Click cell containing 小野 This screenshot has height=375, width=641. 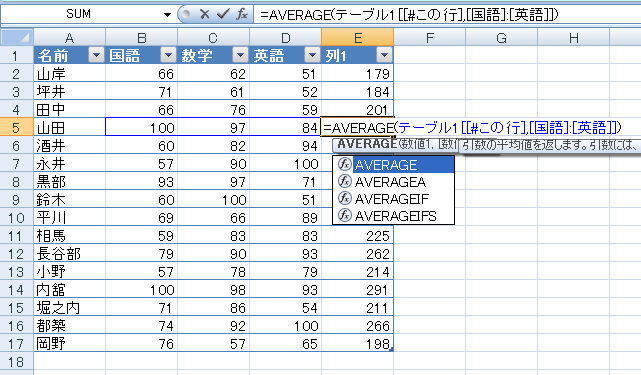pos(69,271)
